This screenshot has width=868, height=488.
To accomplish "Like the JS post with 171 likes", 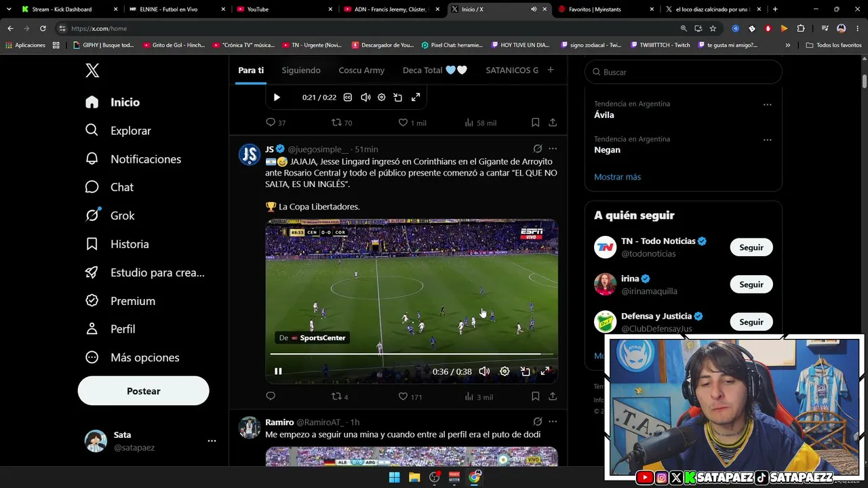I will pyautogui.click(x=410, y=396).
